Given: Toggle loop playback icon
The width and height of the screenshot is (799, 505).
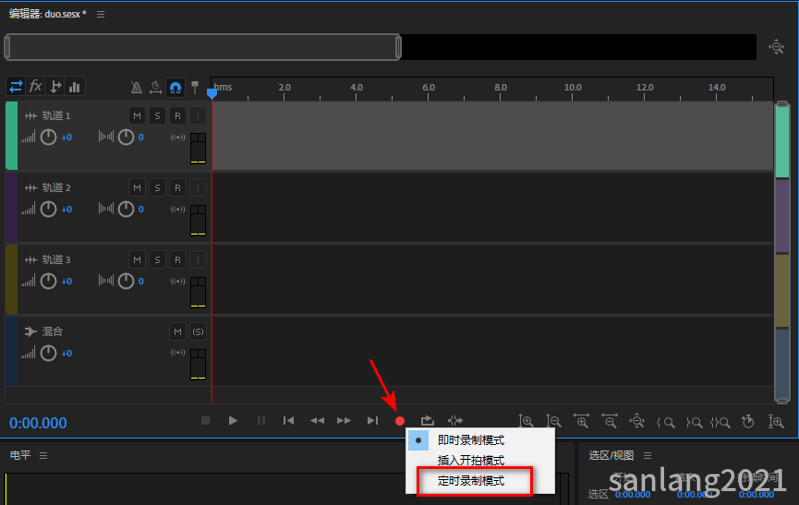Looking at the screenshot, I should [428, 420].
